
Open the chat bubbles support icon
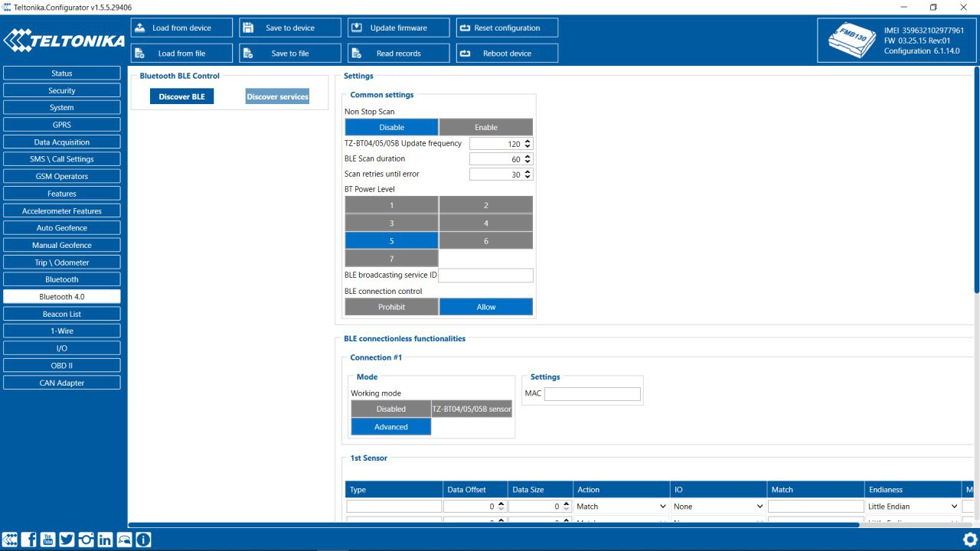tap(124, 540)
